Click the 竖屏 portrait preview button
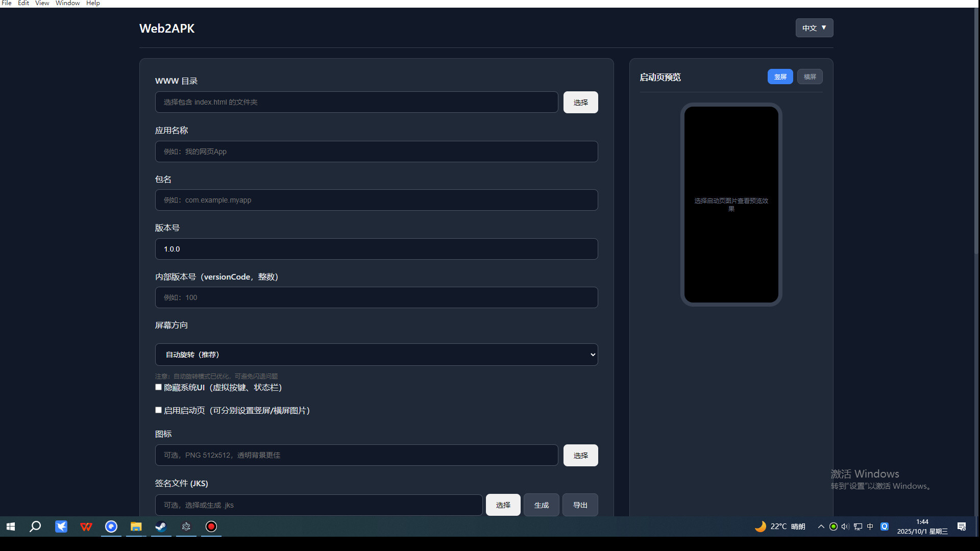The width and height of the screenshot is (980, 551). click(x=780, y=77)
